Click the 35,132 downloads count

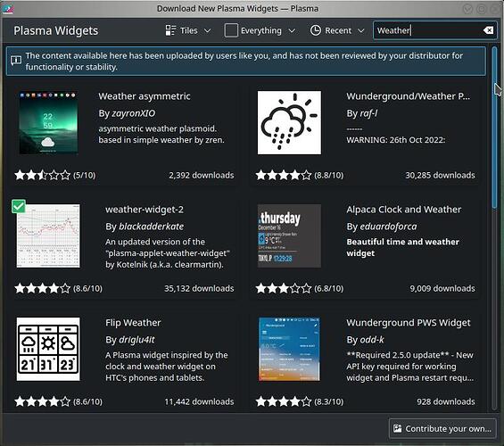pyautogui.click(x=199, y=288)
